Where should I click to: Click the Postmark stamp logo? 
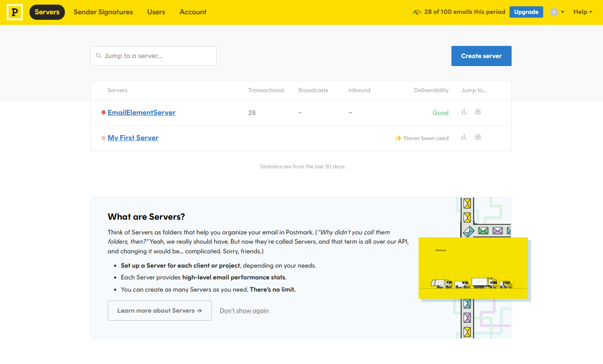15,12
